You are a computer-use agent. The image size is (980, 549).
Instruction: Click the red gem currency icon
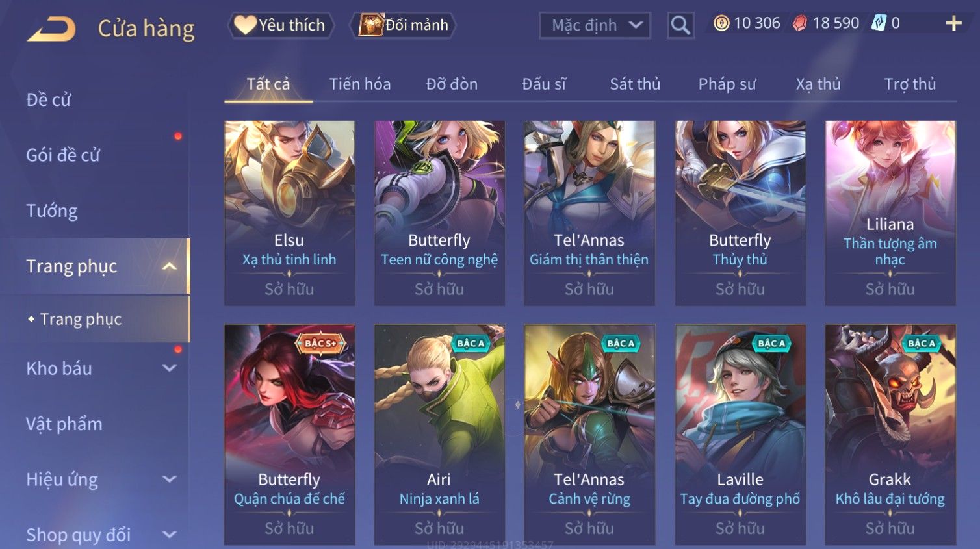pyautogui.click(x=800, y=23)
